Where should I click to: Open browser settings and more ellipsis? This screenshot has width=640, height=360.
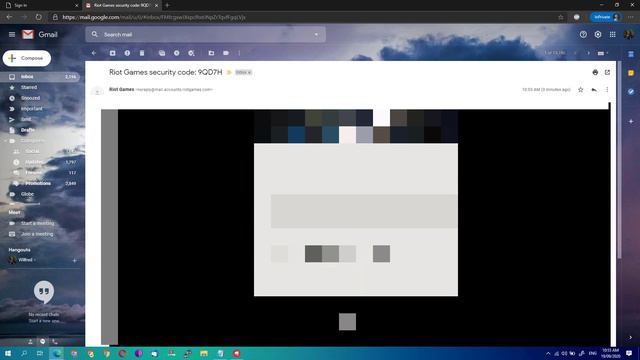pyautogui.click(x=631, y=17)
